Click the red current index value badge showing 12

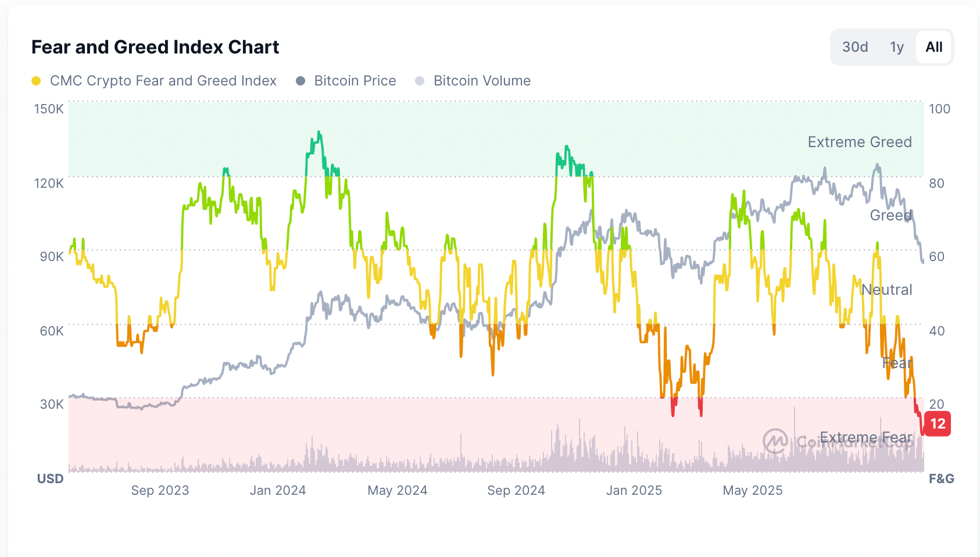936,424
